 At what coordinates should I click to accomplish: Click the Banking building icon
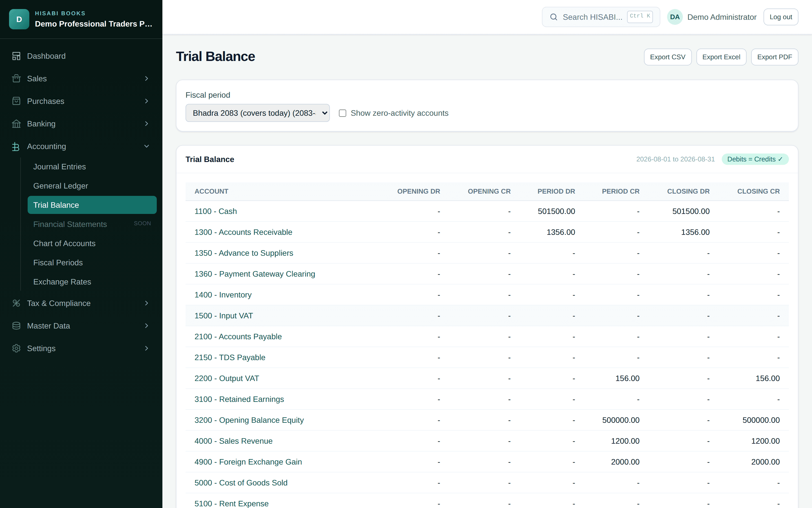click(x=16, y=124)
